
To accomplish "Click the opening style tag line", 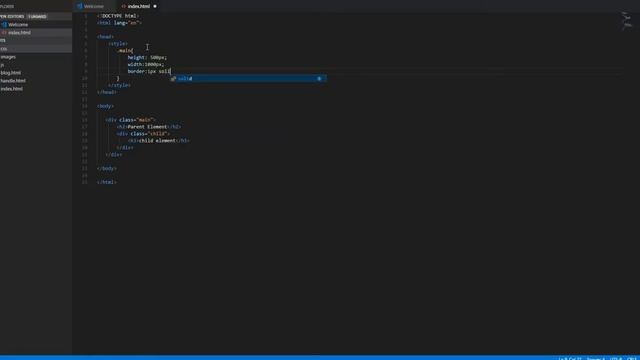I will [118, 44].
